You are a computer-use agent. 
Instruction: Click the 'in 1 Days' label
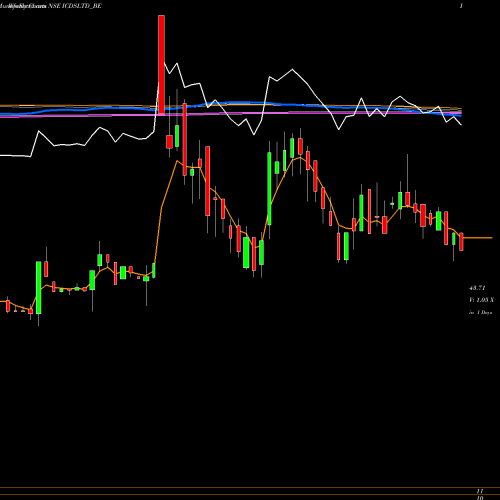480,313
